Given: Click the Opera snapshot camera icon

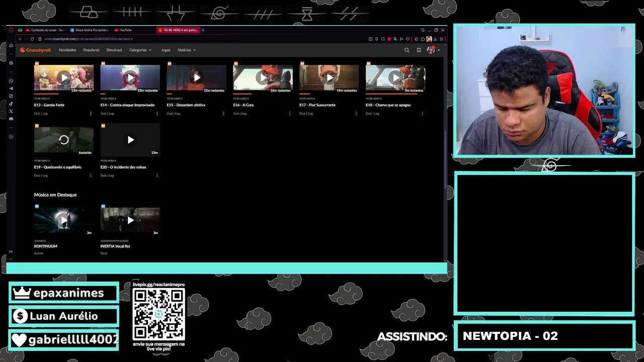Looking at the screenshot, I should [383, 39].
